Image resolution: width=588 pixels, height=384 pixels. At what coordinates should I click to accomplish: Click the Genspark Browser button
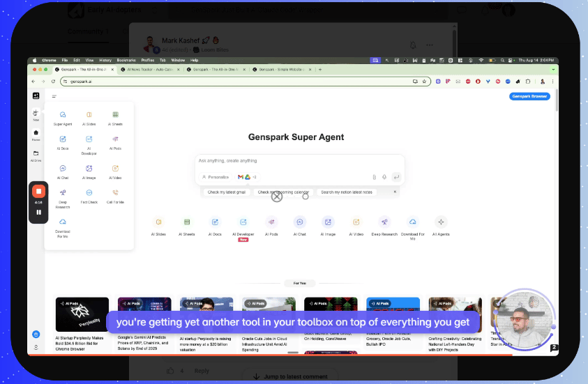click(x=529, y=96)
